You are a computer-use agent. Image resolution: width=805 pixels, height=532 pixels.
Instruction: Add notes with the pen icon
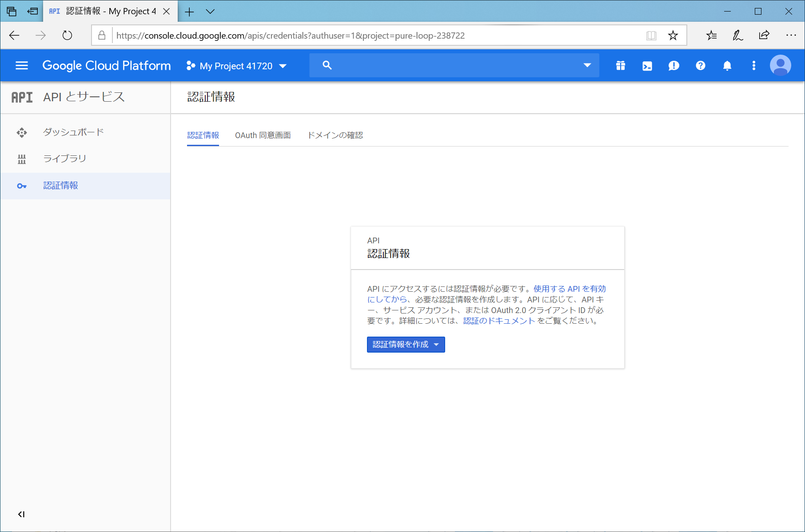[738, 36]
